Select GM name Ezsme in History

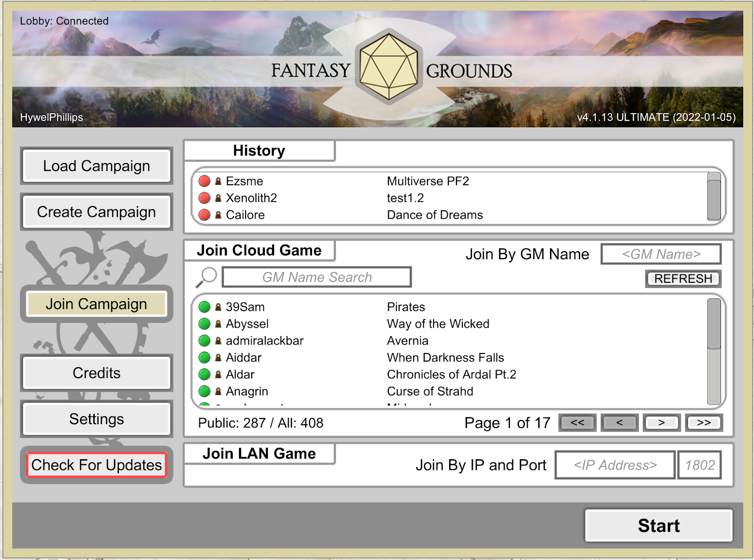pos(245,181)
